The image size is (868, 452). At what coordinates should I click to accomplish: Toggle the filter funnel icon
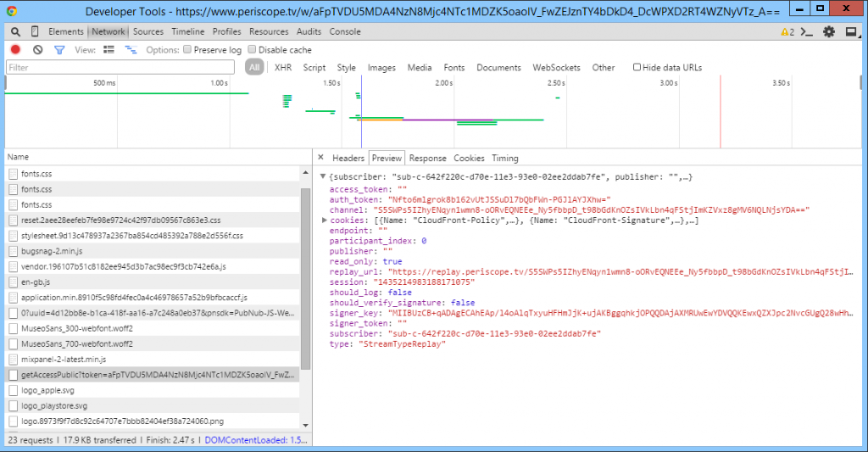[59, 50]
